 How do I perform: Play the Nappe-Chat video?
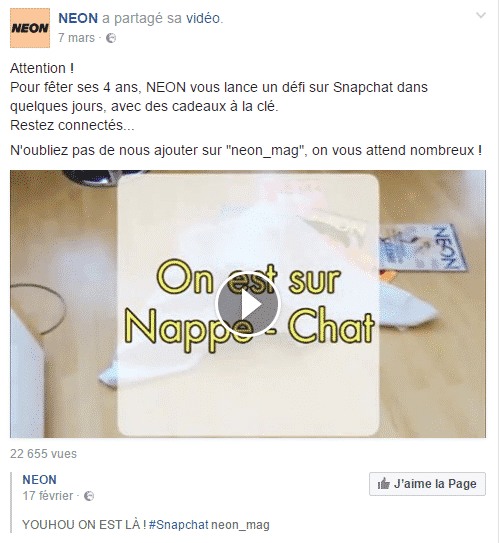click(x=248, y=304)
